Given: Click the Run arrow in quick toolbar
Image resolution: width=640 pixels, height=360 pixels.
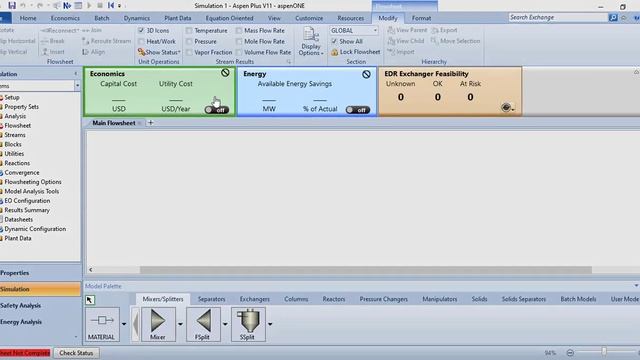Looking at the screenshot, I should 89,5.
